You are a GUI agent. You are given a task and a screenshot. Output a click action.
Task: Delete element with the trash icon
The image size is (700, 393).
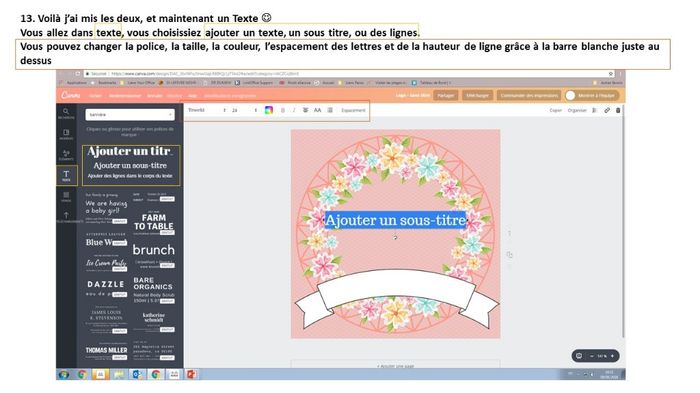618,110
